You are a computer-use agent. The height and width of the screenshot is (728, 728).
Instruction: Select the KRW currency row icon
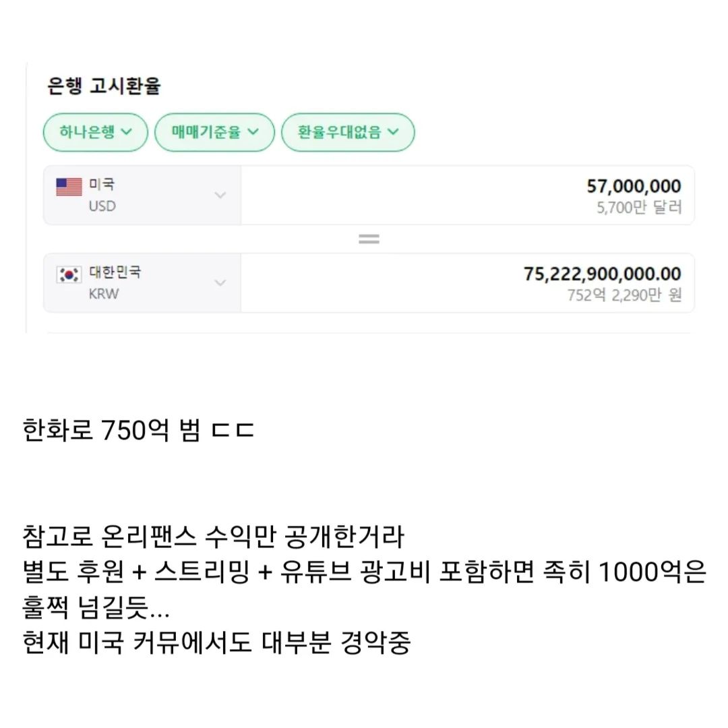click(69, 274)
